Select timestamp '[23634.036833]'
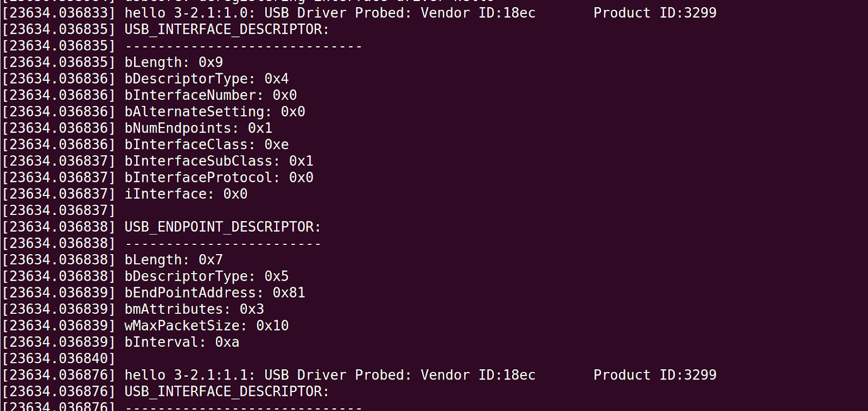Image resolution: width=868 pixels, height=411 pixels. coord(59,13)
